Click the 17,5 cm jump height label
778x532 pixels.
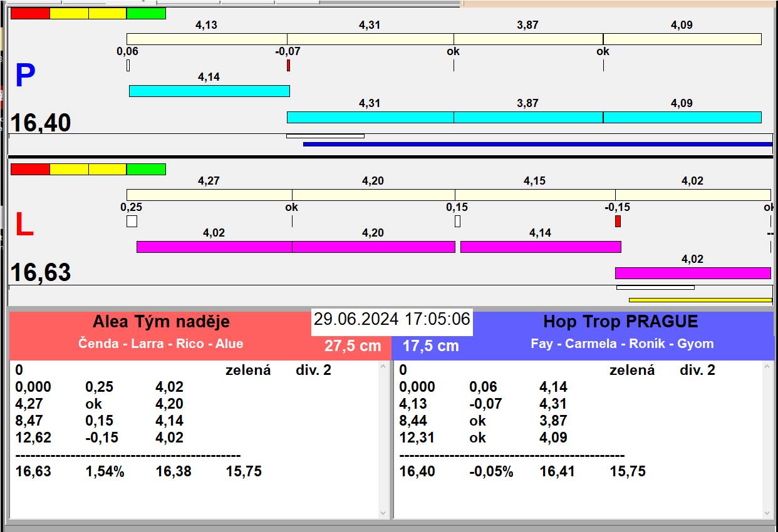click(430, 345)
